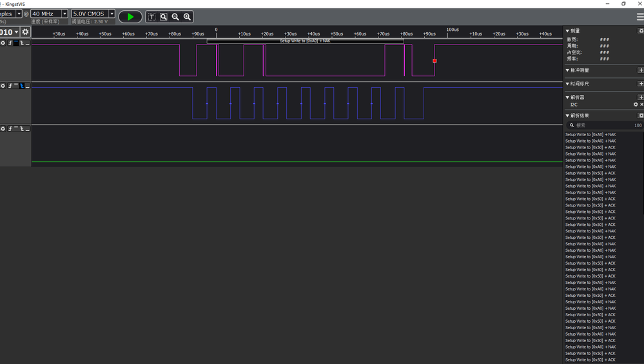Add a pulse measurement with plus
This screenshot has height=364, width=644.
pyautogui.click(x=641, y=70)
